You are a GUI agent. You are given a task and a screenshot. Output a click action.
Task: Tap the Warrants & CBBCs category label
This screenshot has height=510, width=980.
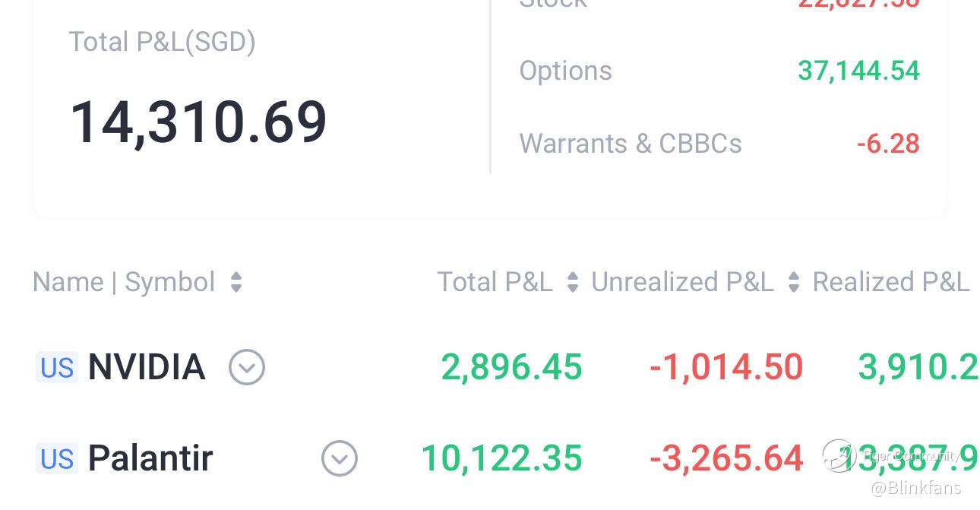tap(631, 144)
